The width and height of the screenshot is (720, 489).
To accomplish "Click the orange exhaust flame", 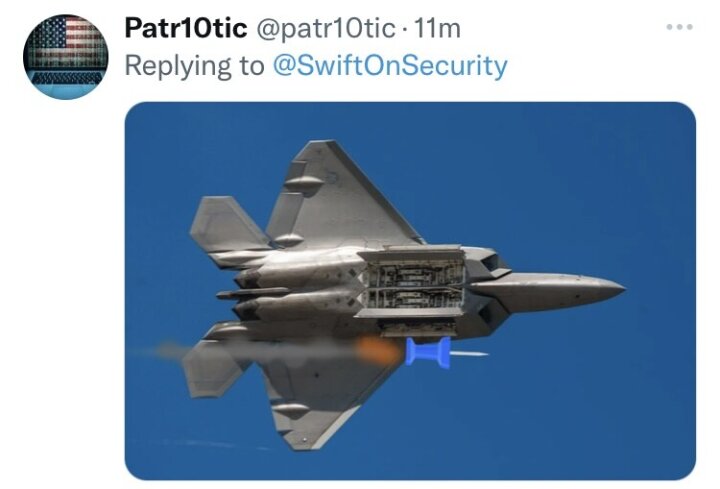I will coord(377,350).
